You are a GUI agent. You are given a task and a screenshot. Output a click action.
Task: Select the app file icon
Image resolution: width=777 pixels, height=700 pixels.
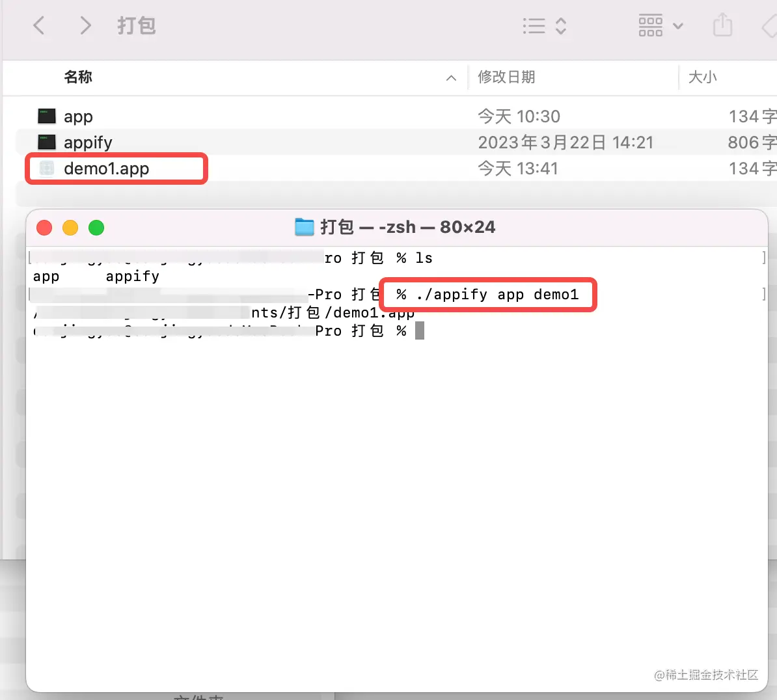point(47,116)
